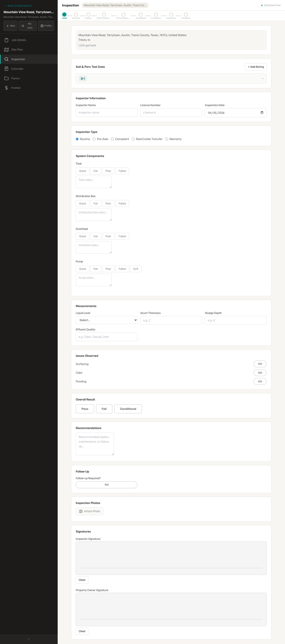Open Profile gear settings
The image size is (285, 644).
coord(46,26)
